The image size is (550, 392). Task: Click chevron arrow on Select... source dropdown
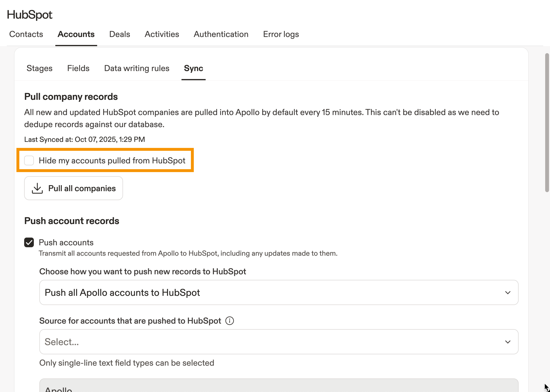click(x=508, y=342)
